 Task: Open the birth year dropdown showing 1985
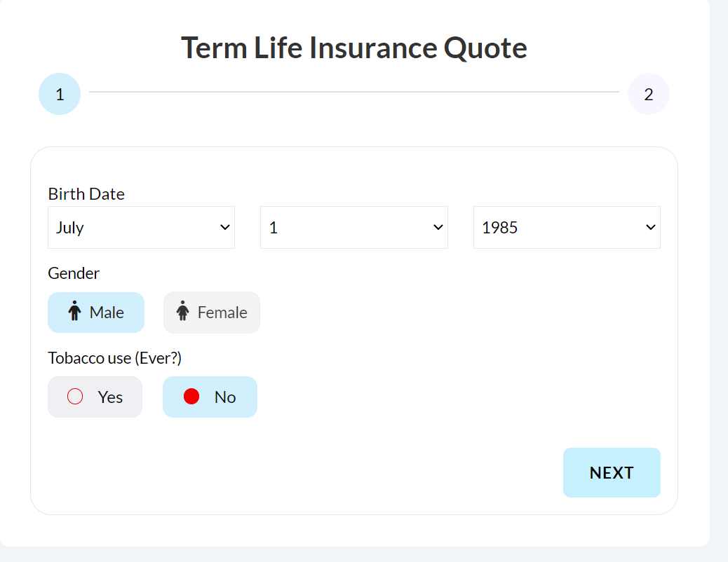[566, 227]
